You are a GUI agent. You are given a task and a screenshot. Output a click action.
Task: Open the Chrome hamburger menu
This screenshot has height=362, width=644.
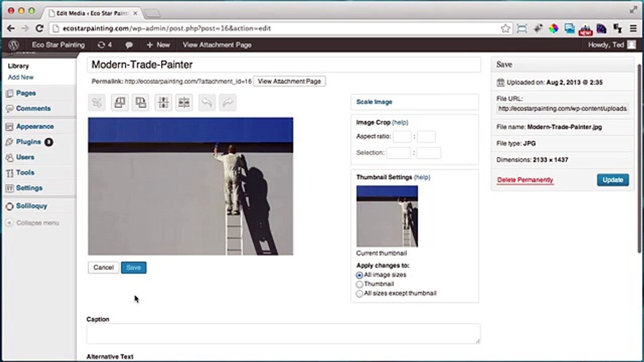(633, 29)
